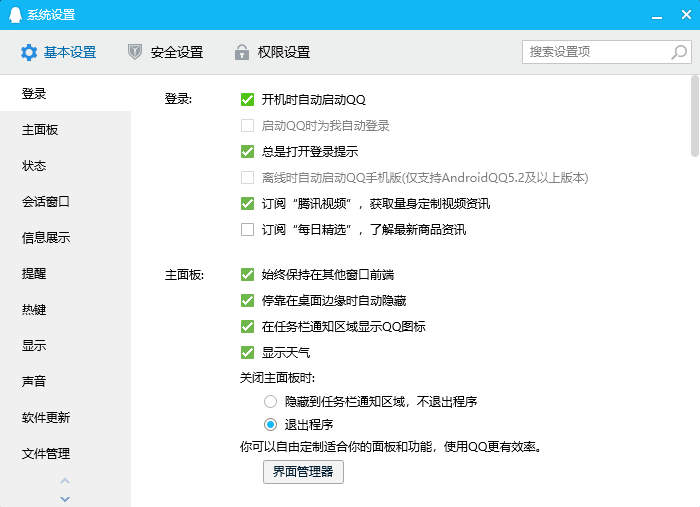Click the gear icon for 基本设置
700x507 pixels.
29,53
